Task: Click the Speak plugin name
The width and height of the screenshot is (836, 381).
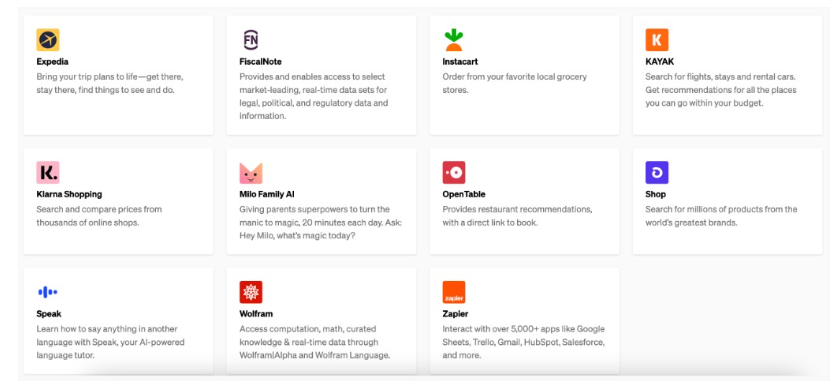Action: pos(49,314)
